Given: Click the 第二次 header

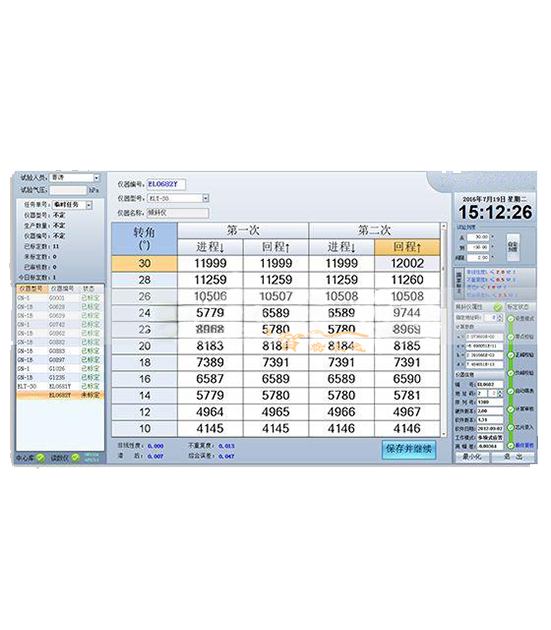Looking at the screenshot, I should point(375,231).
